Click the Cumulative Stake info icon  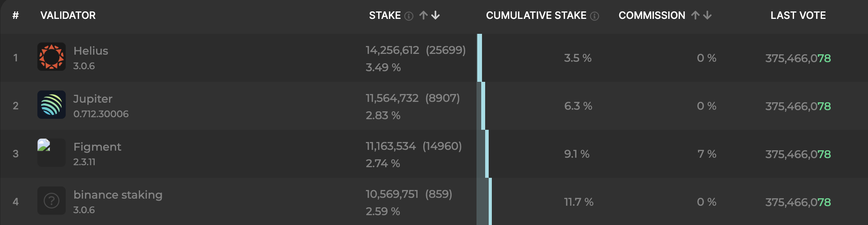coord(595,16)
